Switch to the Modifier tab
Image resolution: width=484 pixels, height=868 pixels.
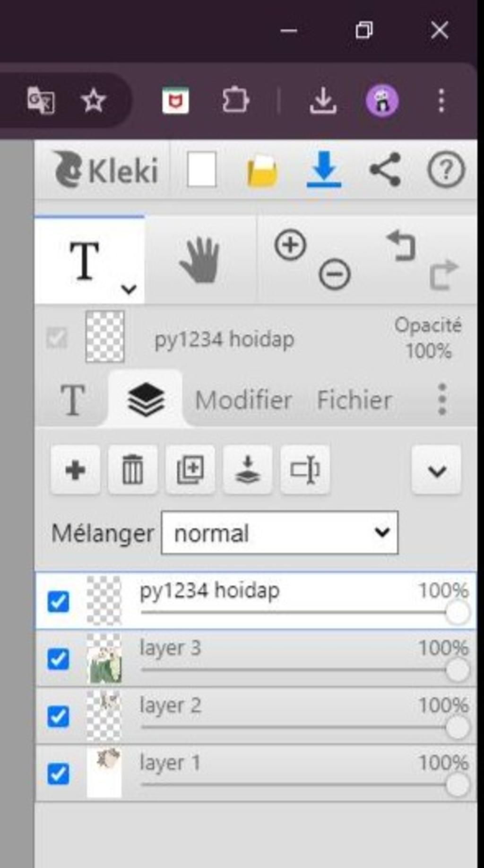click(x=243, y=400)
